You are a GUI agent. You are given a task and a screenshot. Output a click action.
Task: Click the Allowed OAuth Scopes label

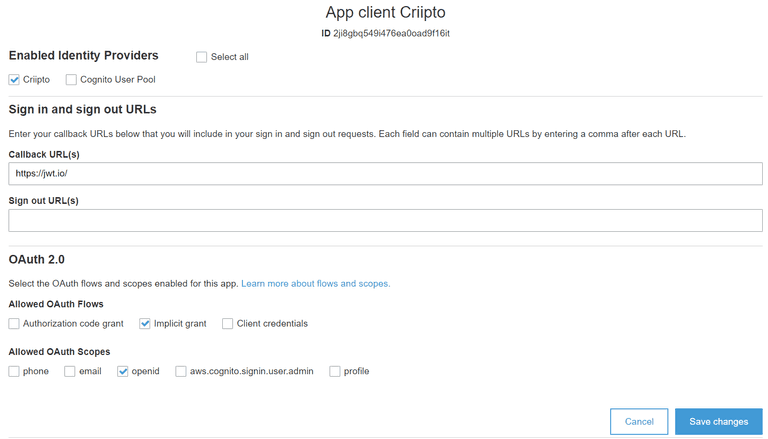[x=59, y=352]
